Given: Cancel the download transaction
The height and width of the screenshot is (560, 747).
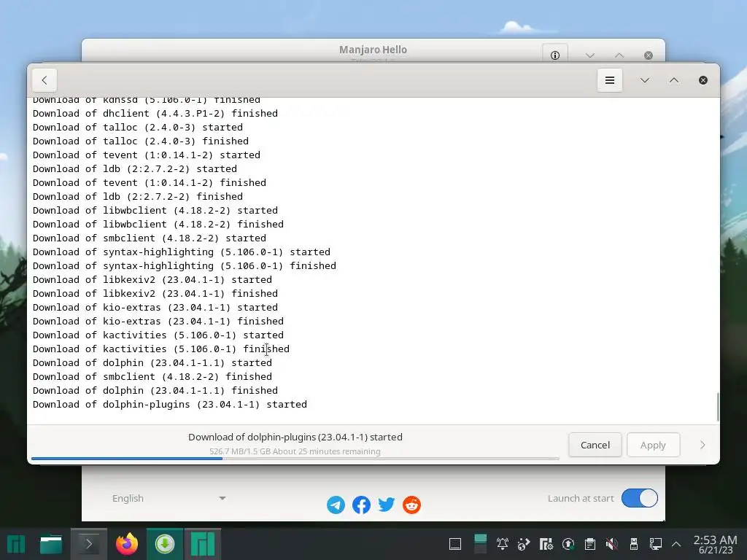Looking at the screenshot, I should click(595, 445).
